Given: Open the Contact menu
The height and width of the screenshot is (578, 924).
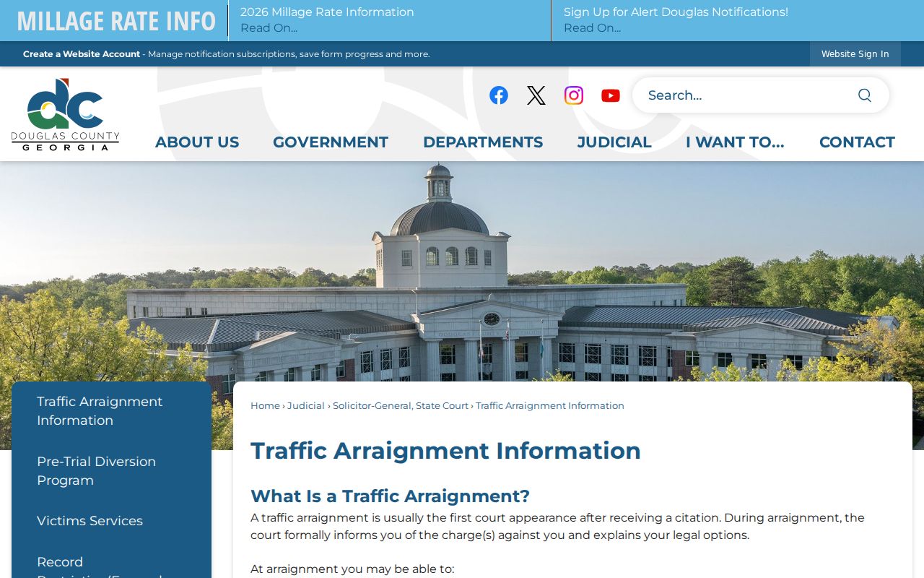Looking at the screenshot, I should tap(857, 142).
